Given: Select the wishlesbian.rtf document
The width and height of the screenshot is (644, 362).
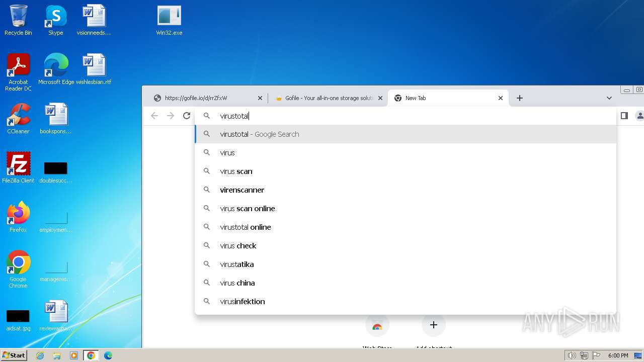Looking at the screenshot, I should coord(94,69).
